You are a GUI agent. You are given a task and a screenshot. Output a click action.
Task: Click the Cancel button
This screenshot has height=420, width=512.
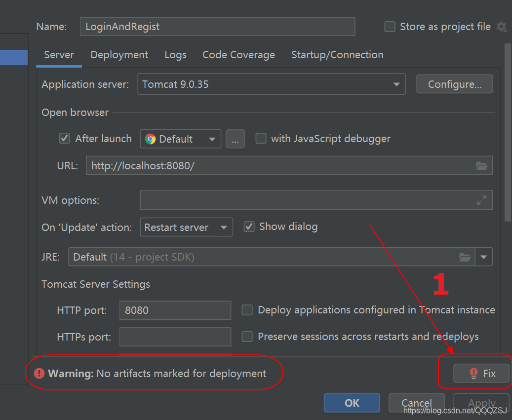click(x=417, y=403)
